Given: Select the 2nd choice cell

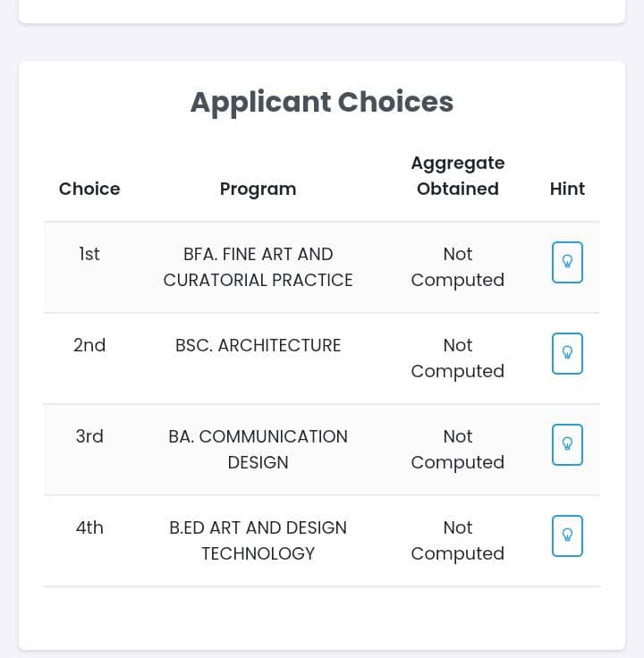Looking at the screenshot, I should [89, 345].
